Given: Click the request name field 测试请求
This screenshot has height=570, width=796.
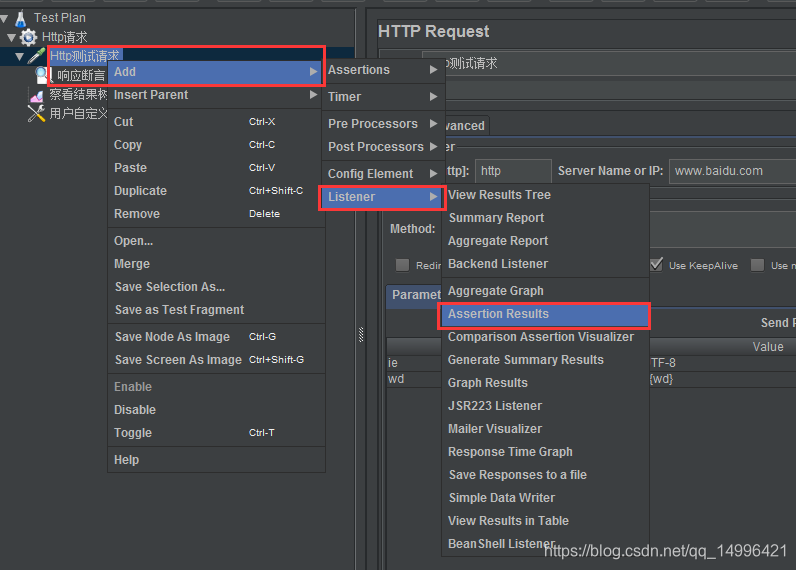Looking at the screenshot, I should pos(620,63).
